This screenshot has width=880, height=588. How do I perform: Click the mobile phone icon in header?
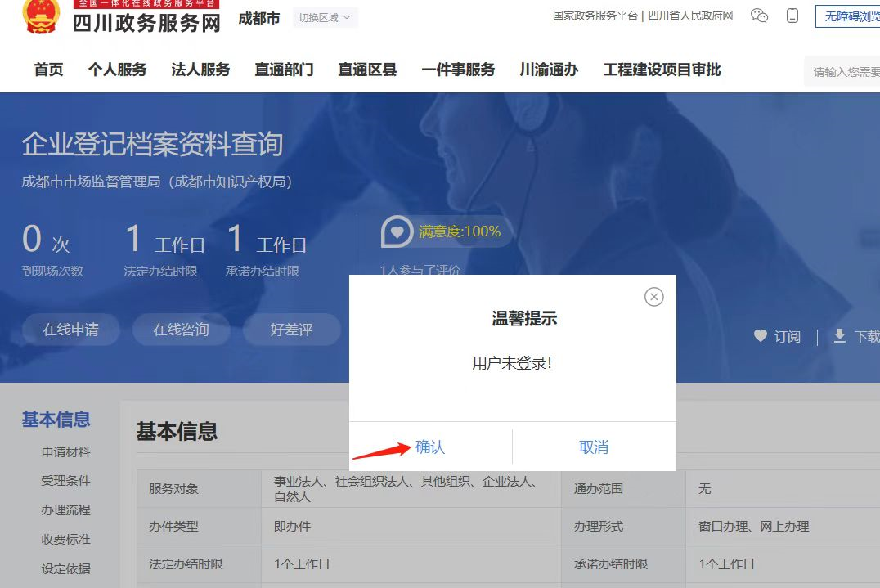[x=792, y=16]
